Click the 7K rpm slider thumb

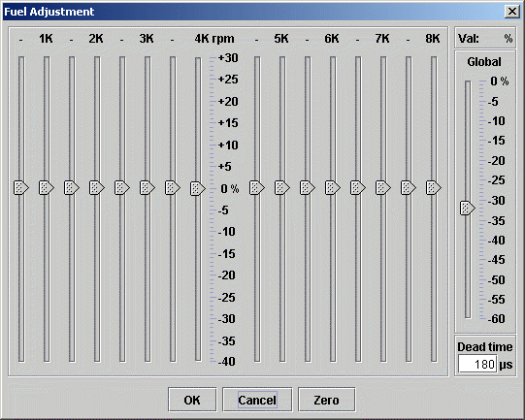point(383,187)
